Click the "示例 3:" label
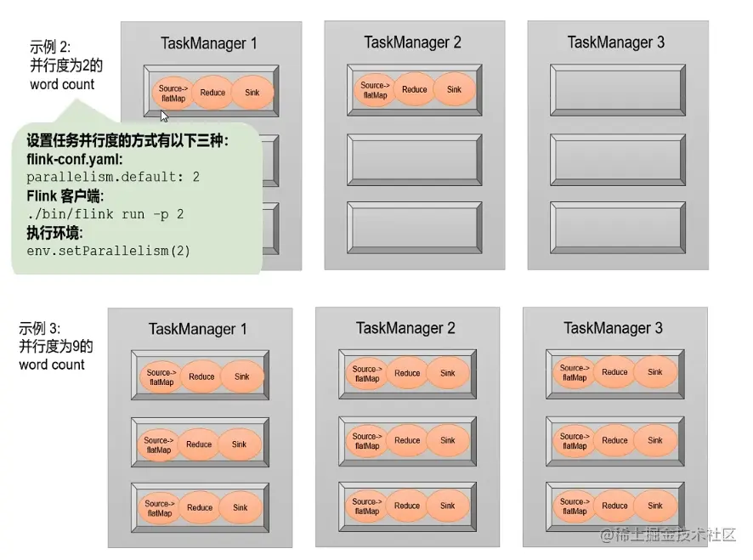This screenshot has width=753, height=560. (39, 329)
